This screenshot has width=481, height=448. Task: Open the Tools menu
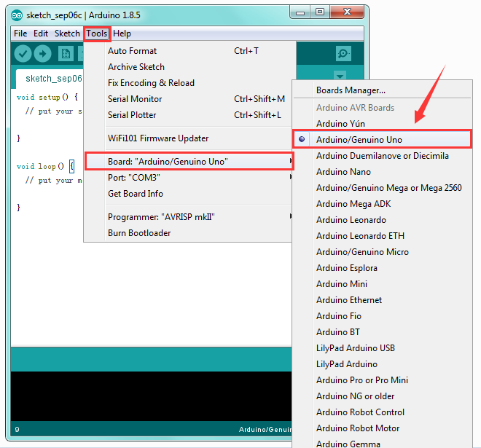(x=97, y=34)
